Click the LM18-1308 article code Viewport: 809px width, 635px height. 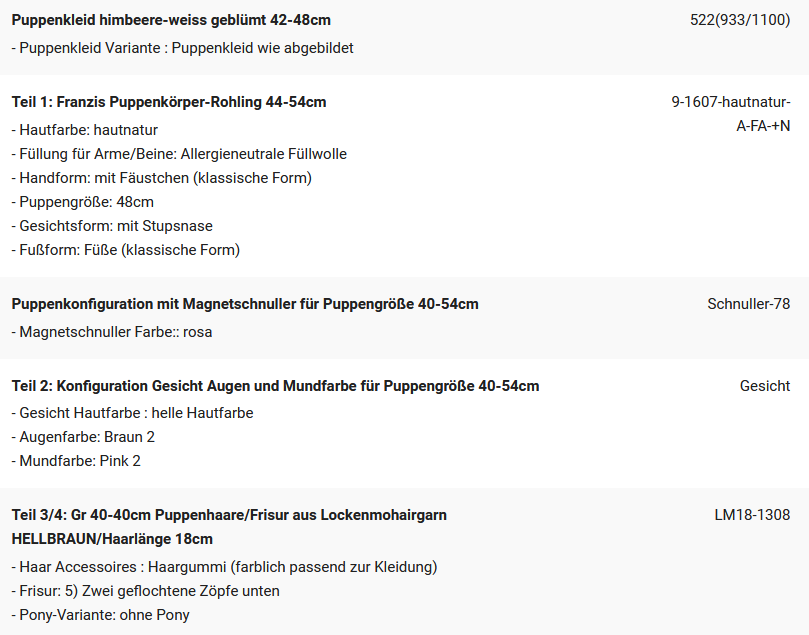752,515
